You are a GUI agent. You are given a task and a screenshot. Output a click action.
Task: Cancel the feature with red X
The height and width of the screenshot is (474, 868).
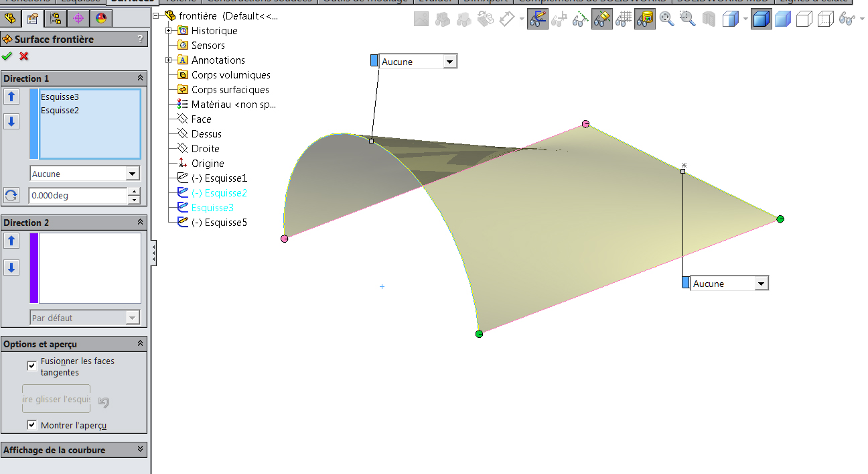click(x=24, y=56)
